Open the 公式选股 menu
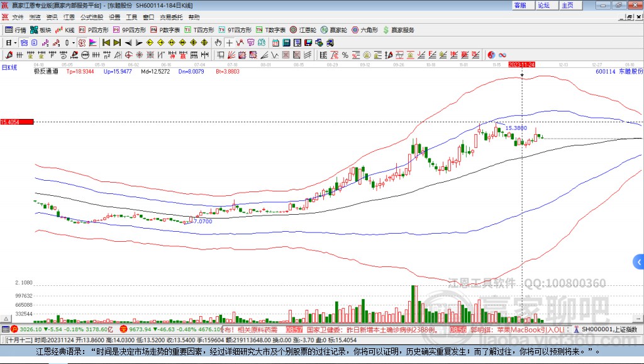644x364 pixels. pos(92,17)
